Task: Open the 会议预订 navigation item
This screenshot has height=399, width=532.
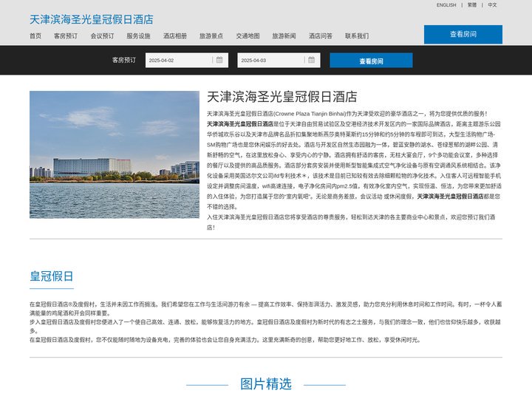Action: coord(102,36)
